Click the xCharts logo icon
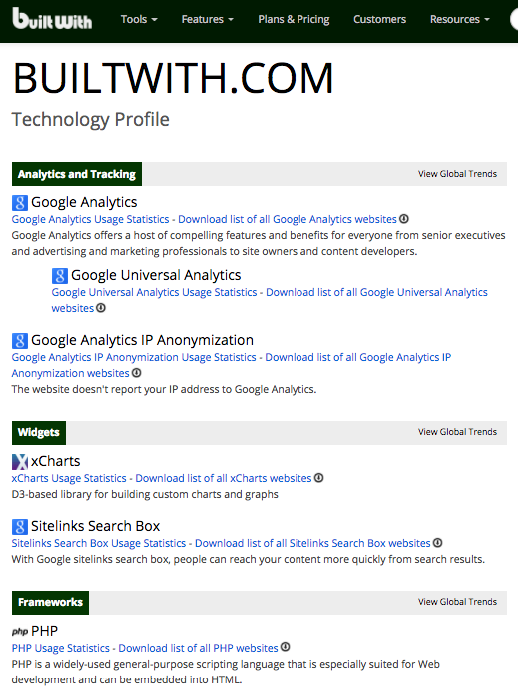 [x=20, y=462]
